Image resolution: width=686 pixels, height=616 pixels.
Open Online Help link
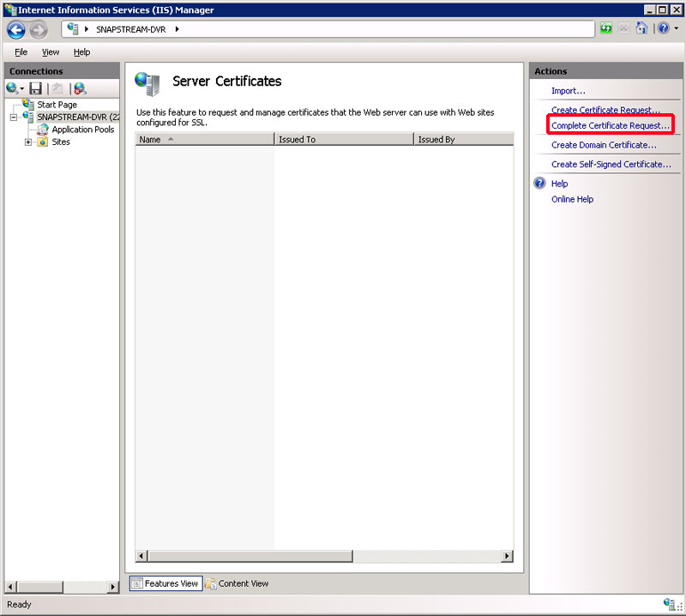572,199
